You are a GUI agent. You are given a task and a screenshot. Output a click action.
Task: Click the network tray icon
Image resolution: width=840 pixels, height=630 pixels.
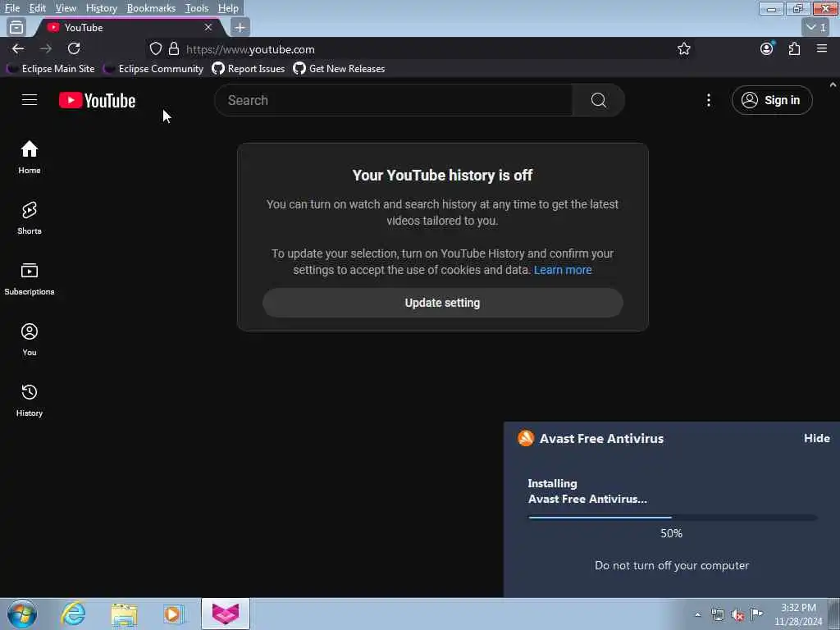[718, 614]
